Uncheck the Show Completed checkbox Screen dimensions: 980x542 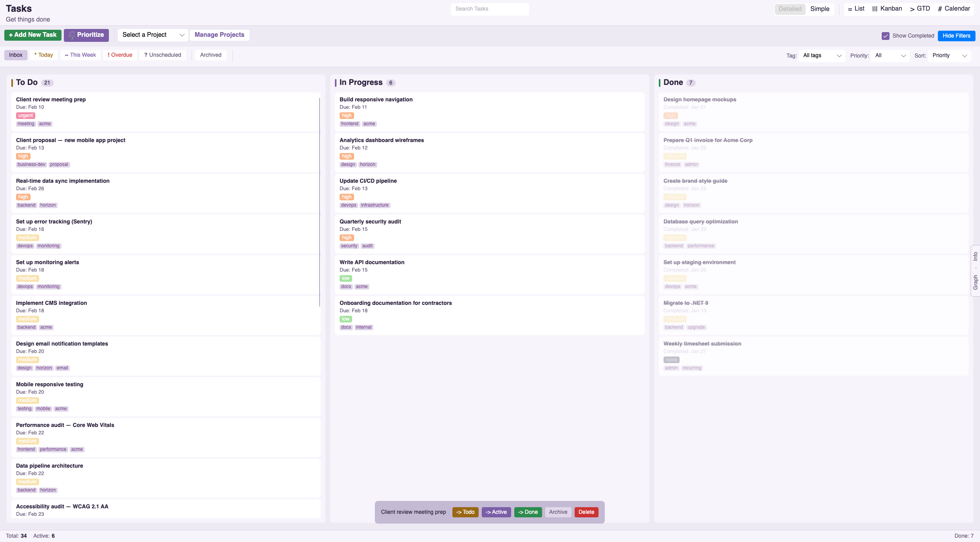pyautogui.click(x=886, y=36)
